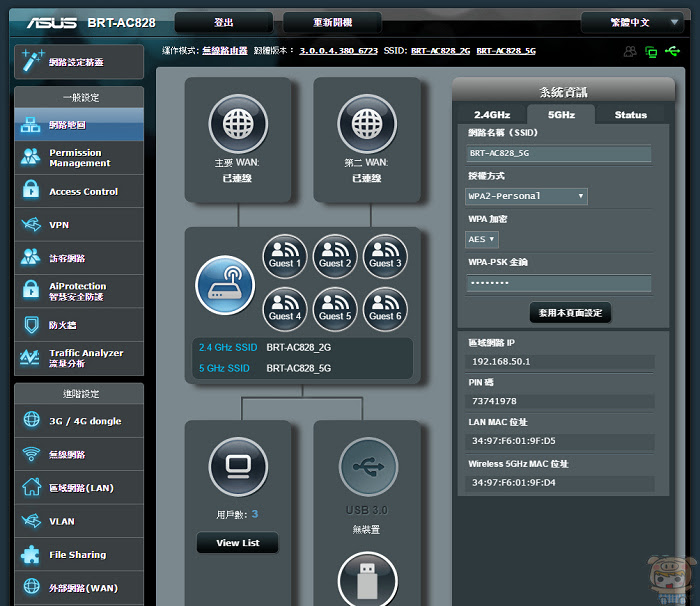Open the BRT-AC828_2G SSID header link
Viewport: 700px width, 606px height.
pyautogui.click(x=440, y=51)
